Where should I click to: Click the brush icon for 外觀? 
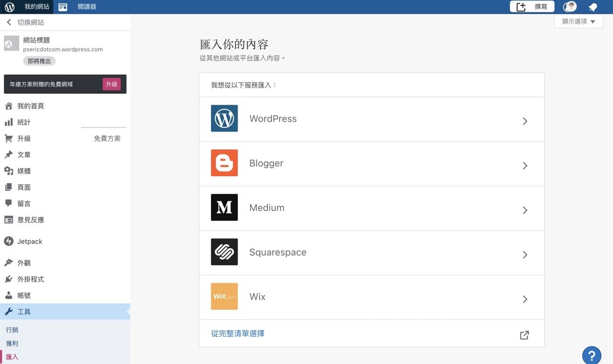[9, 263]
